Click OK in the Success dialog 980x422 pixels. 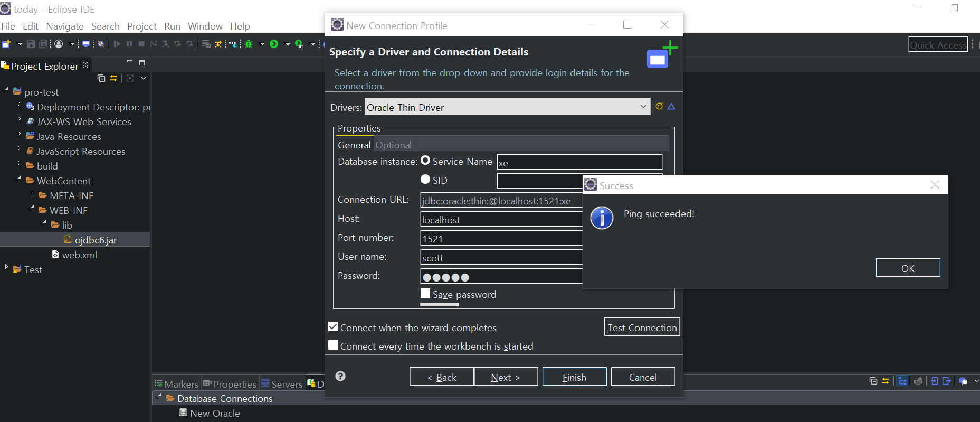click(908, 268)
